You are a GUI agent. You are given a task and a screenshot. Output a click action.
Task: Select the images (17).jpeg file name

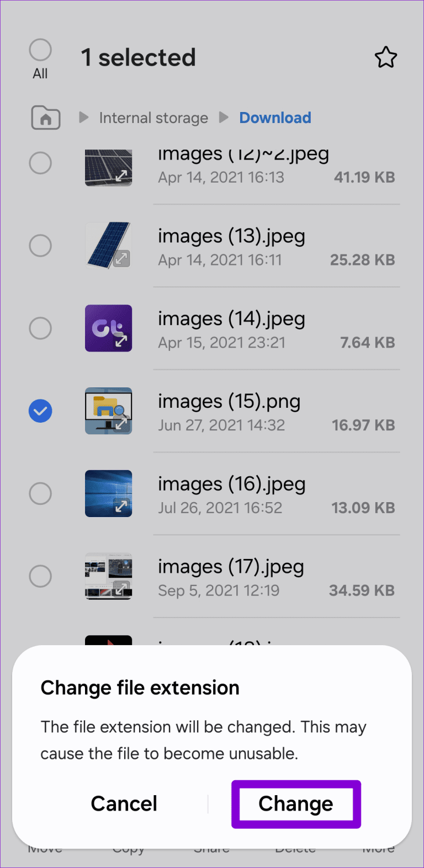click(231, 567)
